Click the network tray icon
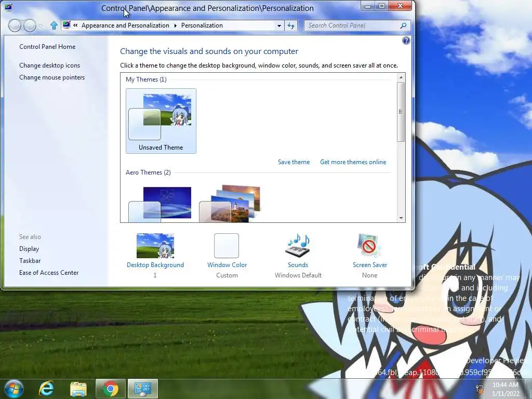Screen dimensions: 532x399 (480, 389)
